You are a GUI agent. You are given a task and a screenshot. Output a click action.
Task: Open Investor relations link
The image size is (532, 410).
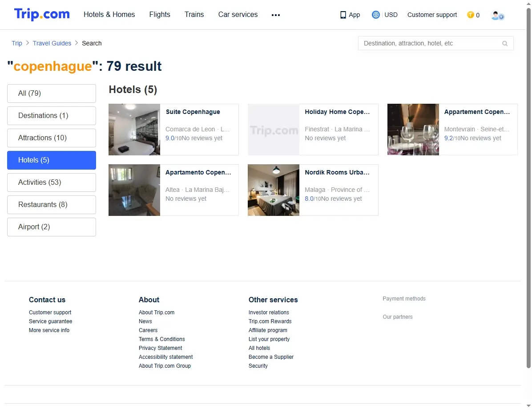coord(269,313)
